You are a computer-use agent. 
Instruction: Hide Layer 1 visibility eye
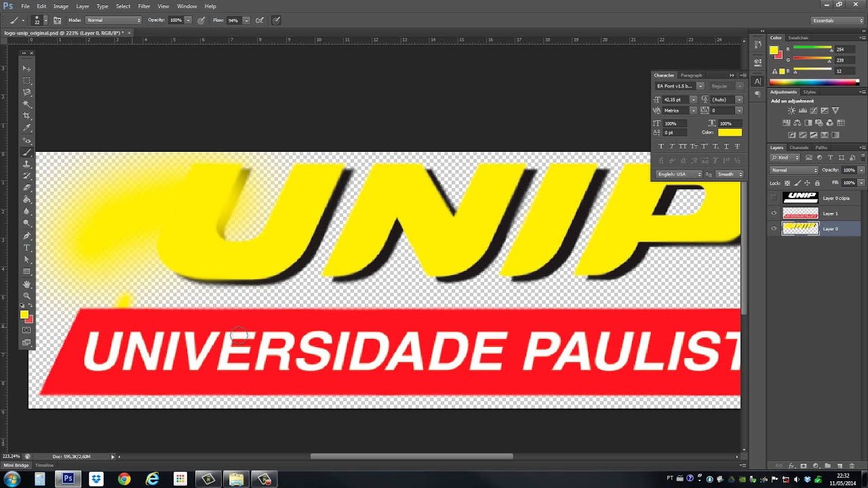click(x=774, y=213)
